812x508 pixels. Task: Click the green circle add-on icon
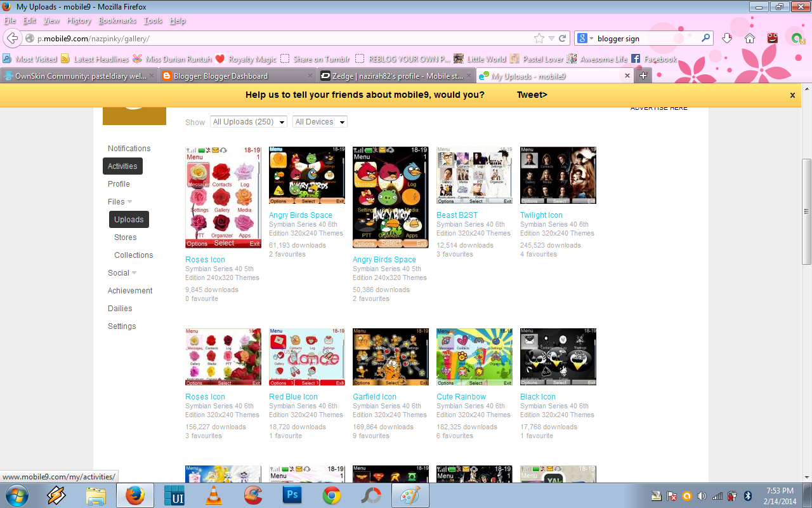(797, 38)
